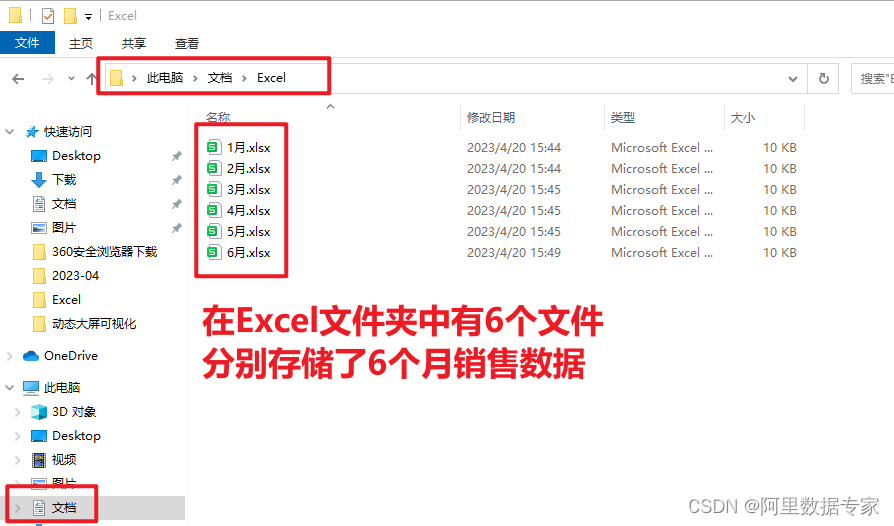894x526 pixels.
Task: Open the Quick Access Toolbar customize dropdown
Action: pos(88,17)
